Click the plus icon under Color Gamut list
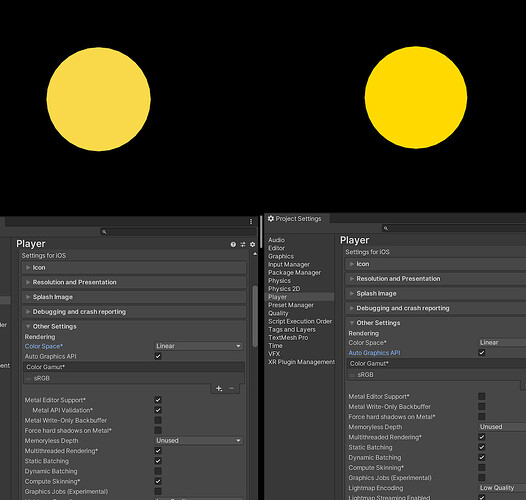The width and height of the screenshot is (526, 500). click(x=219, y=388)
